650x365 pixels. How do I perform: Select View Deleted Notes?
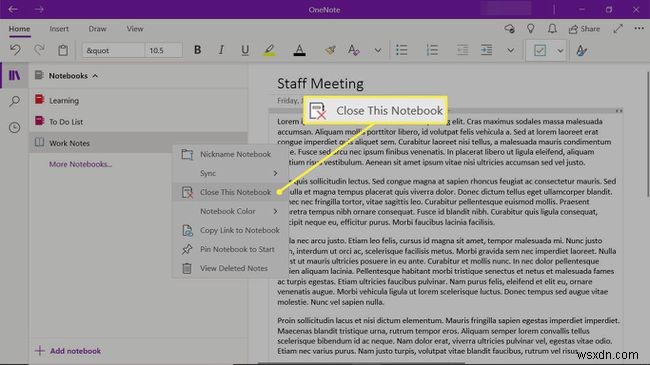pyautogui.click(x=230, y=268)
